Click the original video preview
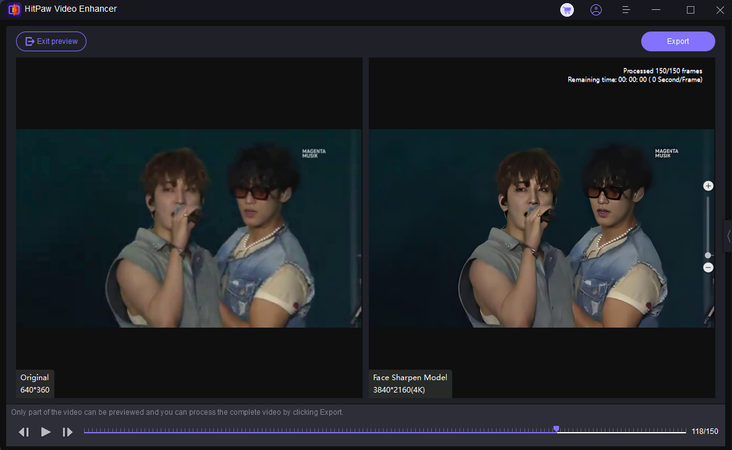This screenshot has height=450, width=732. pyautogui.click(x=189, y=228)
